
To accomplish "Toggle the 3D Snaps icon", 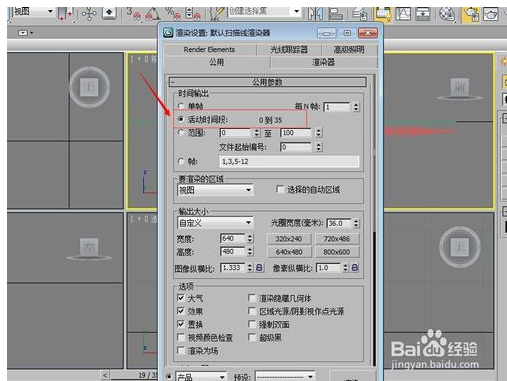I will click(133, 14).
